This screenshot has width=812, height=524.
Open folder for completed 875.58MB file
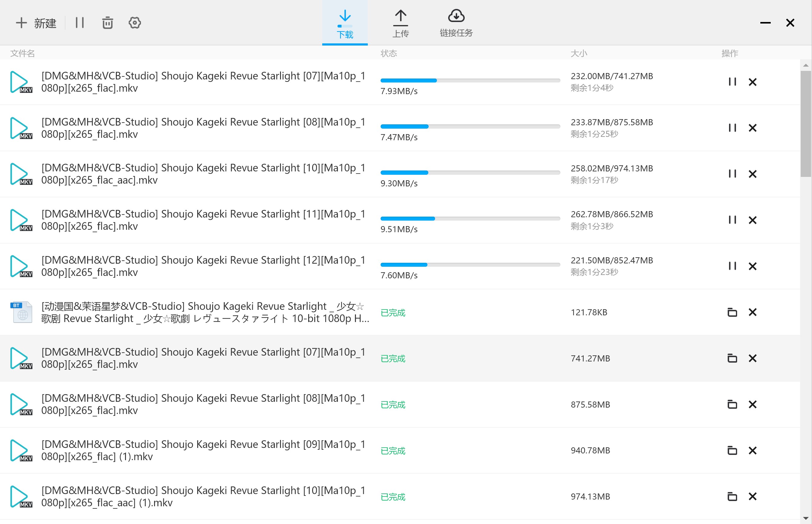pos(732,404)
